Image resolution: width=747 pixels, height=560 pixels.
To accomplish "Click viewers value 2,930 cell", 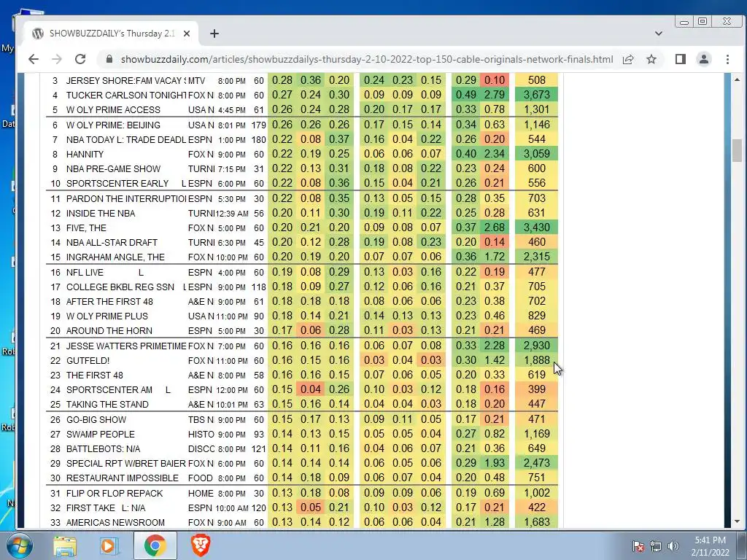I will 536,346.
